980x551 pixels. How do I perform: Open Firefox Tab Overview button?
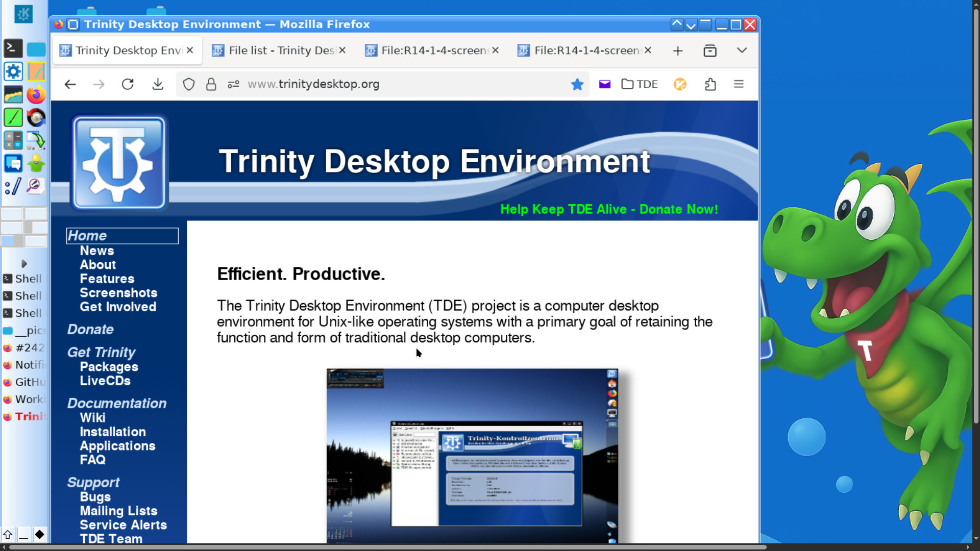click(x=710, y=51)
